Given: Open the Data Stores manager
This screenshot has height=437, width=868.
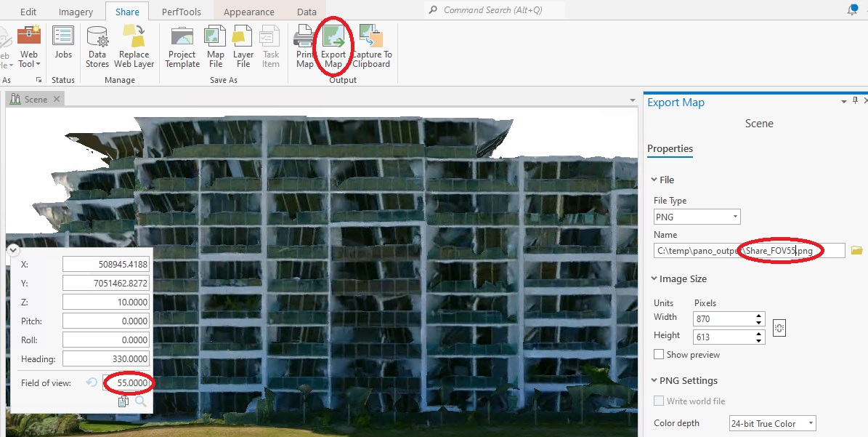Looking at the screenshot, I should tap(97, 36).
